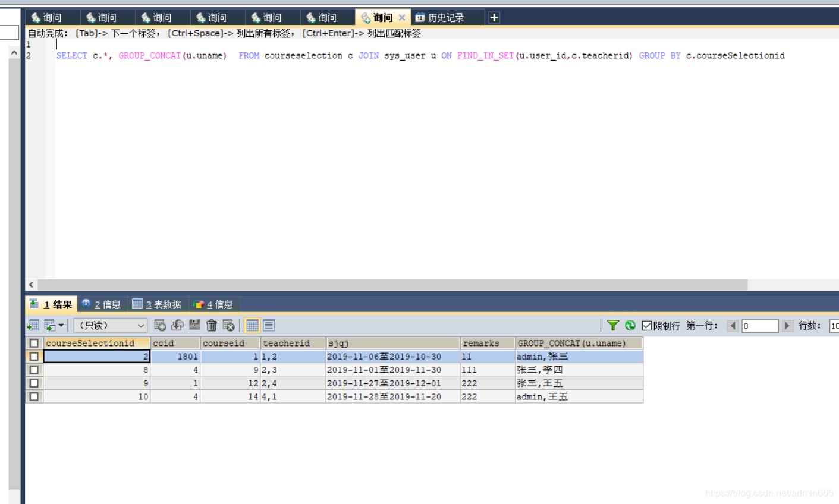Viewport: 839px width, 504px height.
Task: Select the cell 张三,李四
Action: pyautogui.click(x=579, y=370)
